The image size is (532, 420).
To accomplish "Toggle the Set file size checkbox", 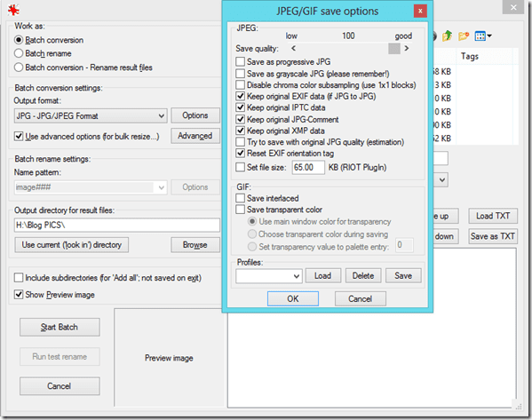I will (240, 167).
